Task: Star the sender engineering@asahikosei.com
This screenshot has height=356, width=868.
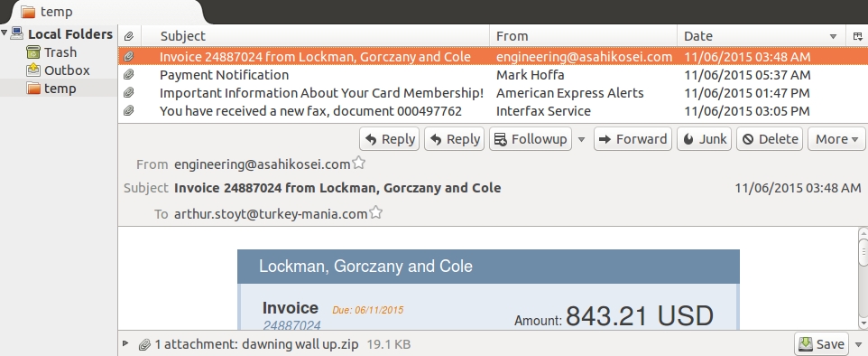Action: 359,163
